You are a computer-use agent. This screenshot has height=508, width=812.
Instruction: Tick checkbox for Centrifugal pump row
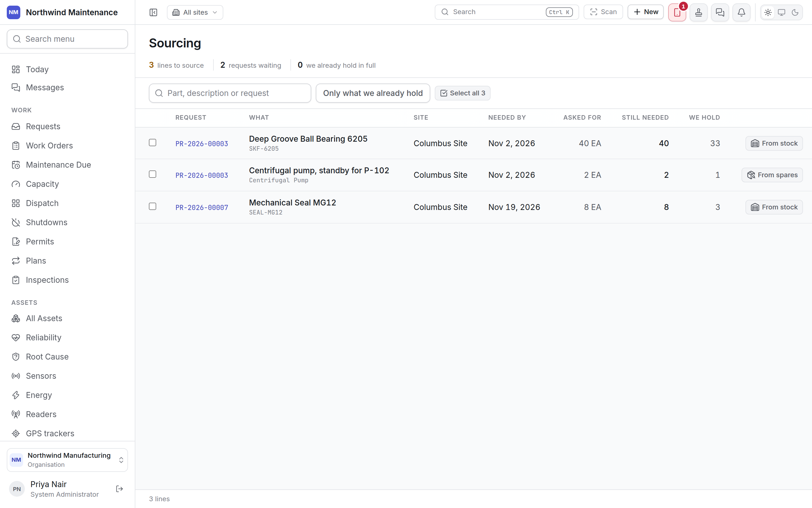153,174
